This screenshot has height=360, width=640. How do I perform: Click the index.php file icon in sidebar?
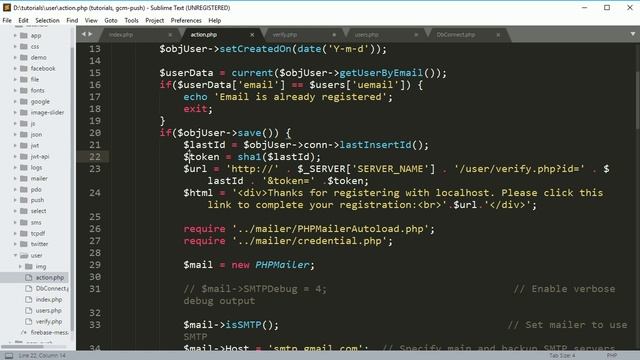tap(29, 300)
